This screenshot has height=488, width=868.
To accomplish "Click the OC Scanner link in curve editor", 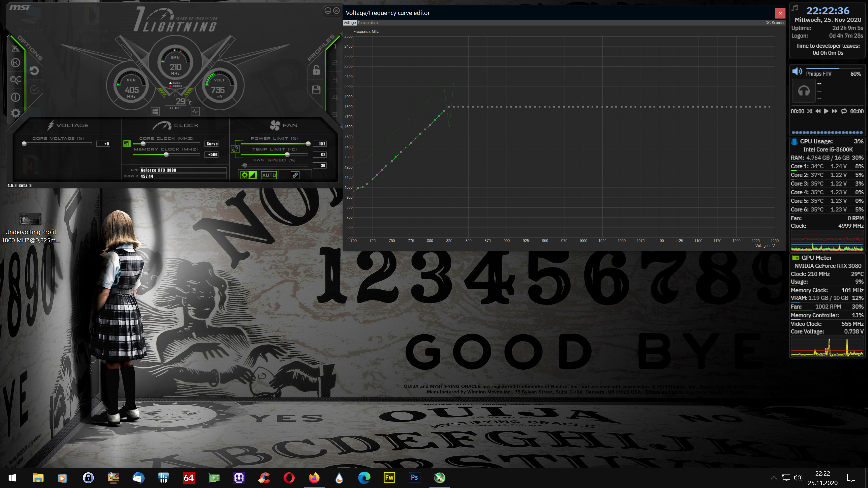I will tap(775, 23).
